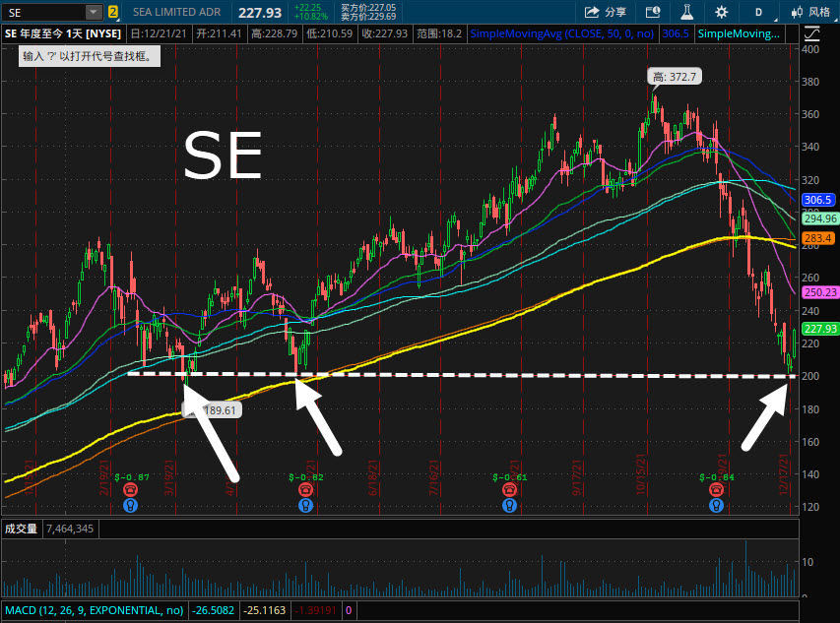Click the low value 低:210.59
Image resolution: width=840 pixels, height=623 pixels.
click(x=330, y=33)
